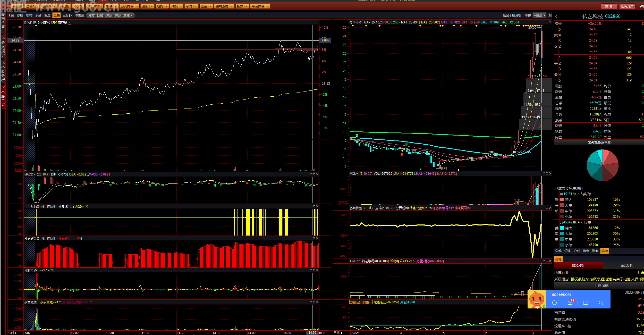Switch to the 资金 info tab
This screenshot has width=644, height=335.
click(x=586, y=251)
